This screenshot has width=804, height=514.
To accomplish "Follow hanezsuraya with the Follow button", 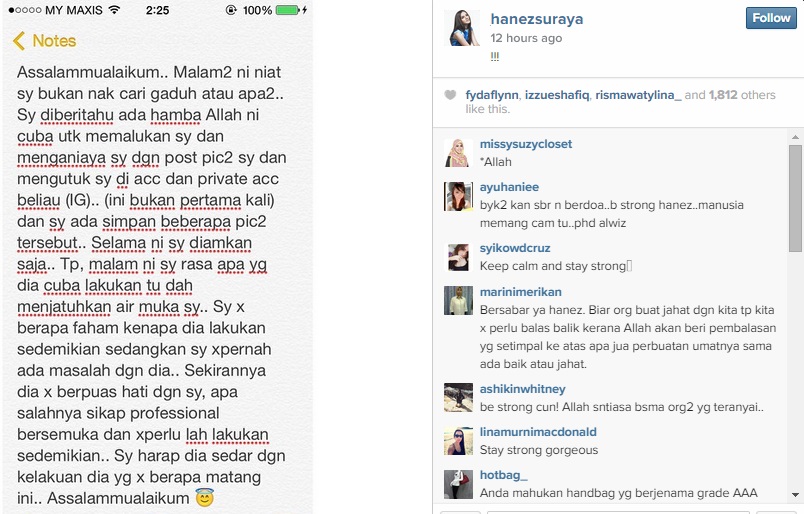I will click(771, 18).
